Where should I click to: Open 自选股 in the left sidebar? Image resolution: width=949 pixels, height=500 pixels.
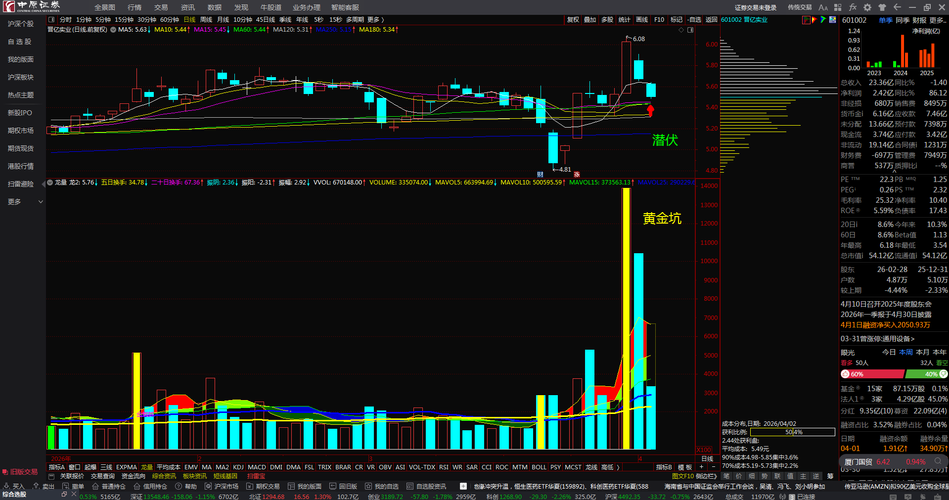coord(19,42)
